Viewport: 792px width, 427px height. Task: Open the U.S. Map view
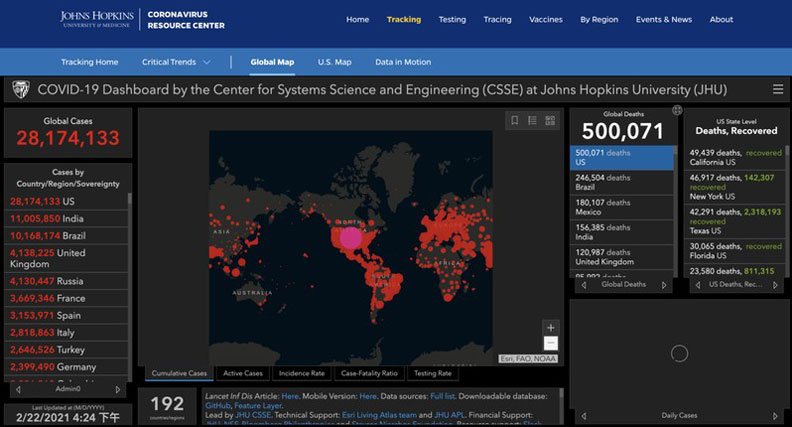click(334, 62)
